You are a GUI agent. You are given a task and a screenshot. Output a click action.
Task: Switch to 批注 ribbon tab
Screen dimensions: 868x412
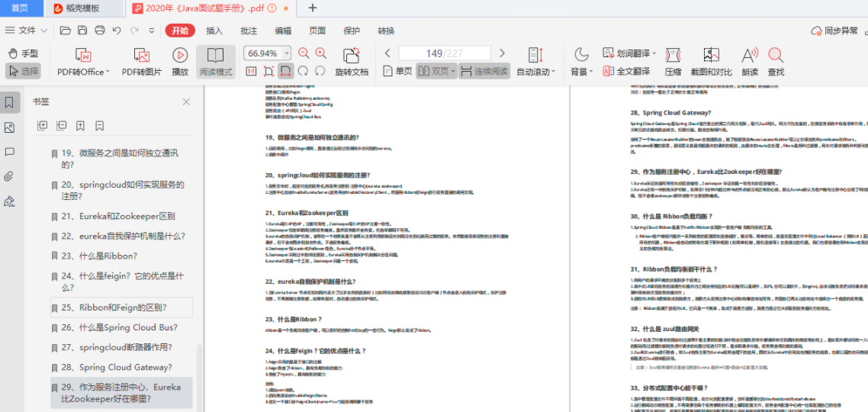click(249, 31)
